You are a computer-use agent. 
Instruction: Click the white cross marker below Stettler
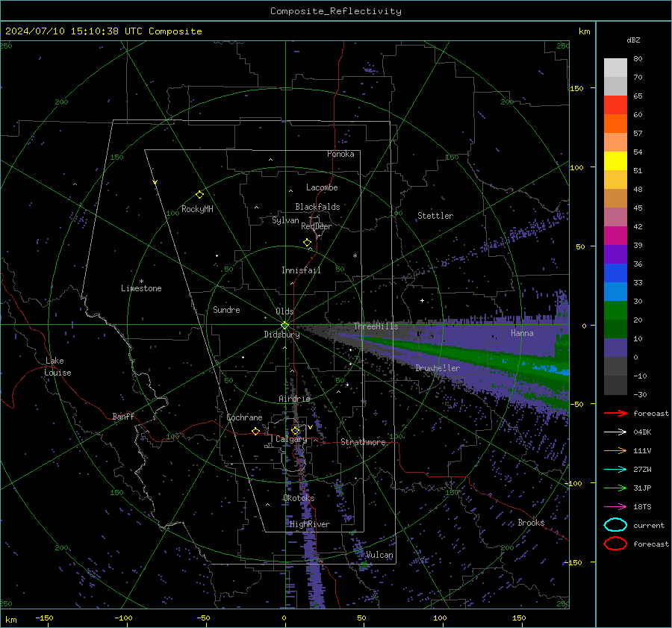[422, 300]
